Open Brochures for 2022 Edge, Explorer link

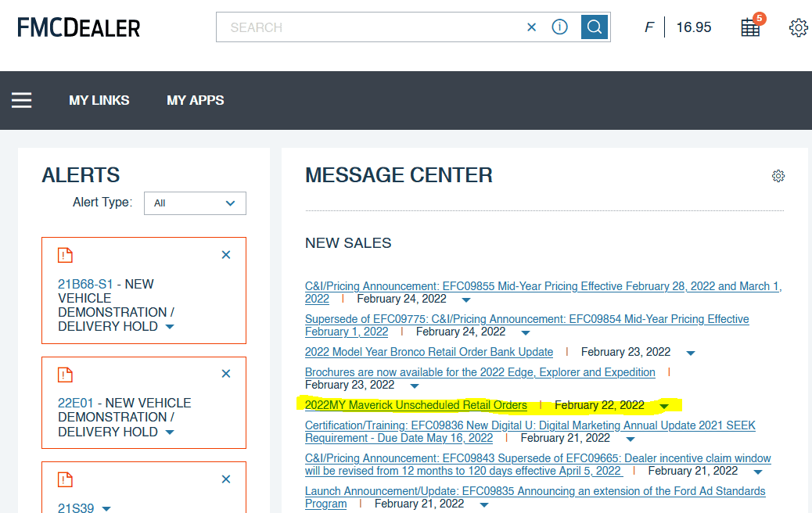(x=480, y=372)
